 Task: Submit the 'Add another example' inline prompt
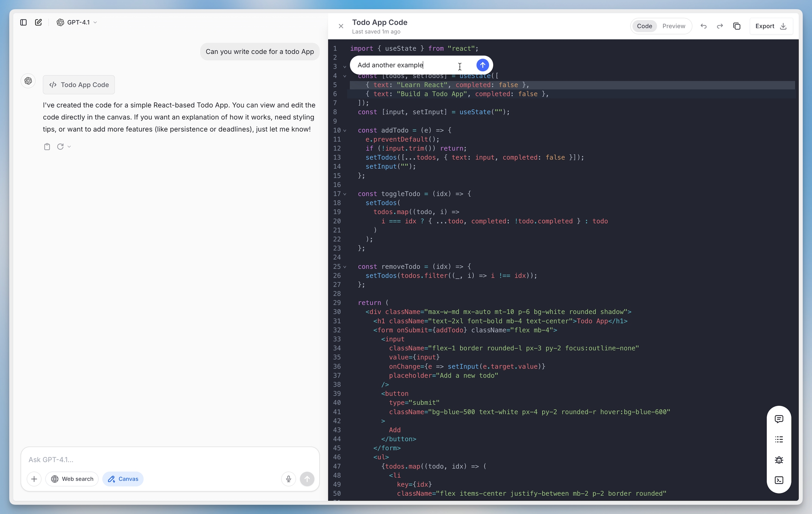[x=482, y=65]
